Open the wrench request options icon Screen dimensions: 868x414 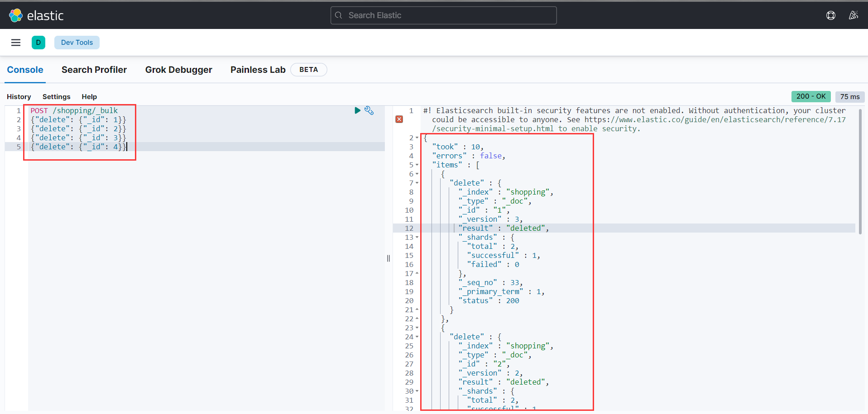369,110
